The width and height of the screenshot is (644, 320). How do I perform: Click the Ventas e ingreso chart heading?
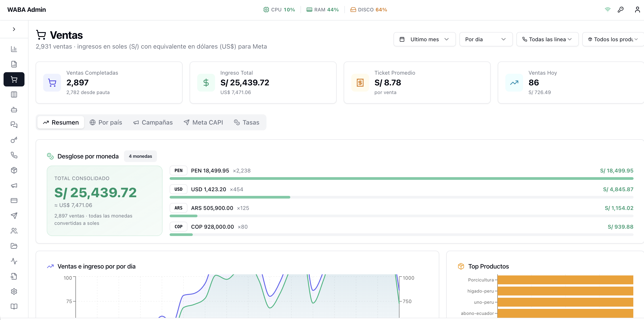97,267
